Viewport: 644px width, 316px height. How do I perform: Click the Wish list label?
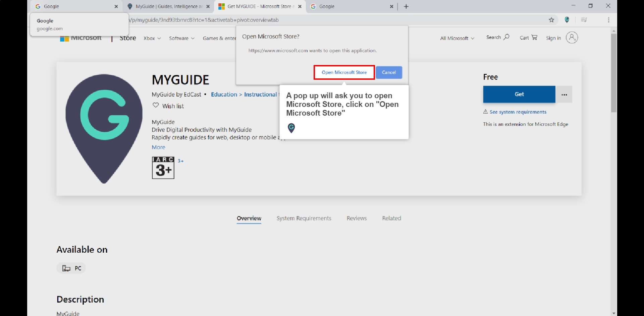click(x=173, y=106)
